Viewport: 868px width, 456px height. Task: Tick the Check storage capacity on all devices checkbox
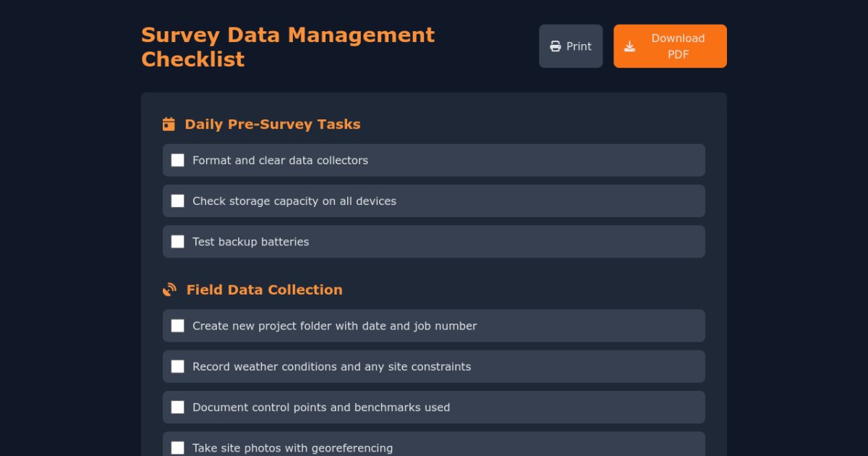coord(178,200)
